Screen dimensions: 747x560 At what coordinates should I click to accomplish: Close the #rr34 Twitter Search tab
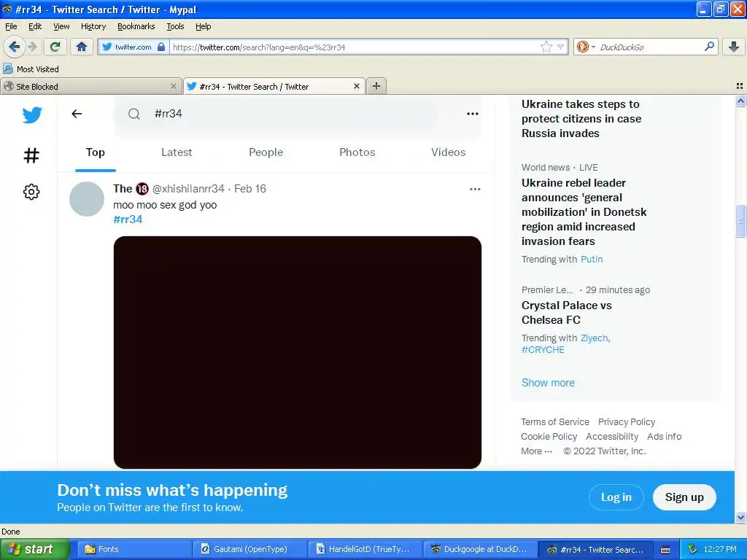point(356,86)
